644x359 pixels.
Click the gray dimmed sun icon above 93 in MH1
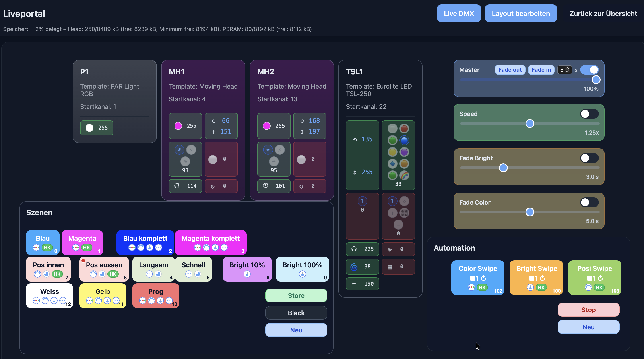point(185,161)
